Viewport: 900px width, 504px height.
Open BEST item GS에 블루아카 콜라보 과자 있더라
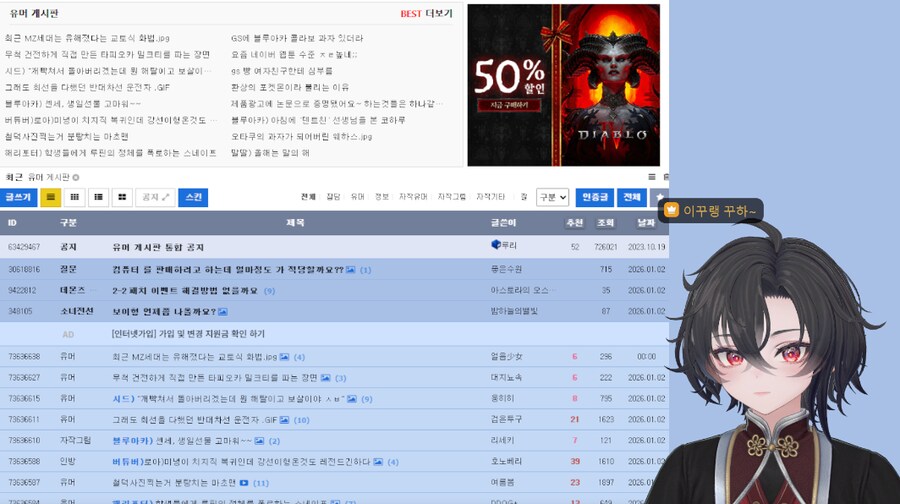pyautogui.click(x=297, y=38)
